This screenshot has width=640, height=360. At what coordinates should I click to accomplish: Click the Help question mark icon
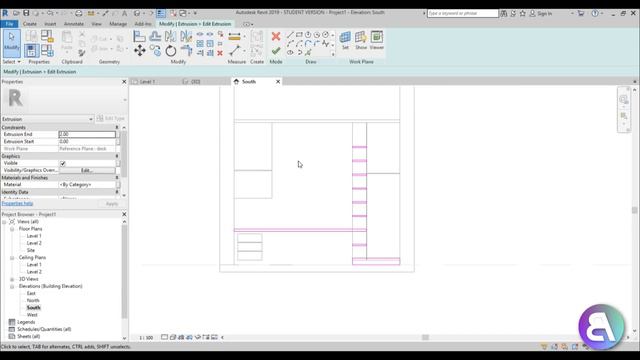coord(595,13)
